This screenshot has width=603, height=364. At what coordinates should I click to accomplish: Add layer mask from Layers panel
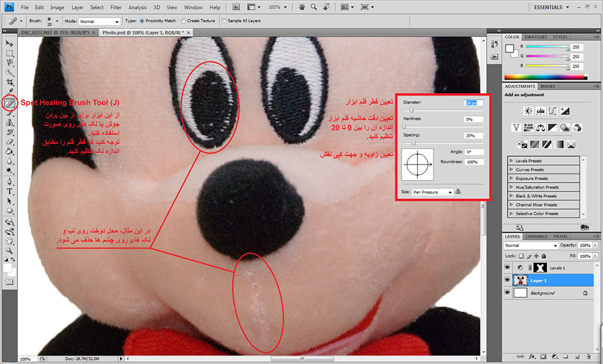543,357
